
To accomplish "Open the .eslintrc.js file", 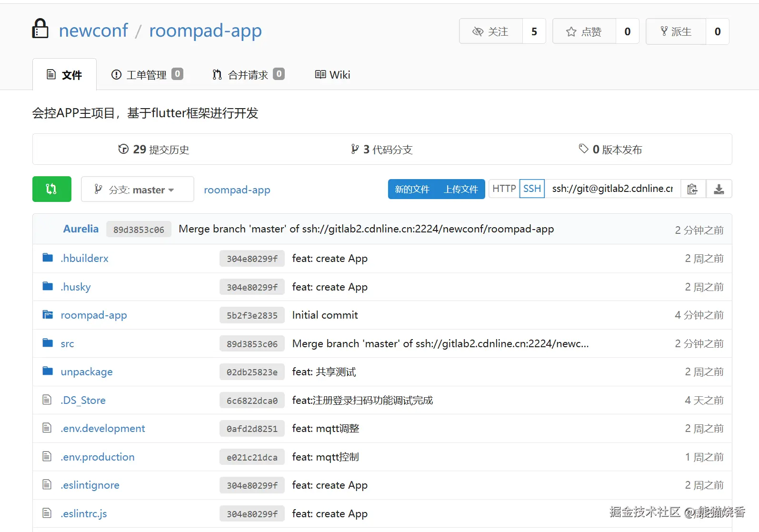I will pos(84,513).
